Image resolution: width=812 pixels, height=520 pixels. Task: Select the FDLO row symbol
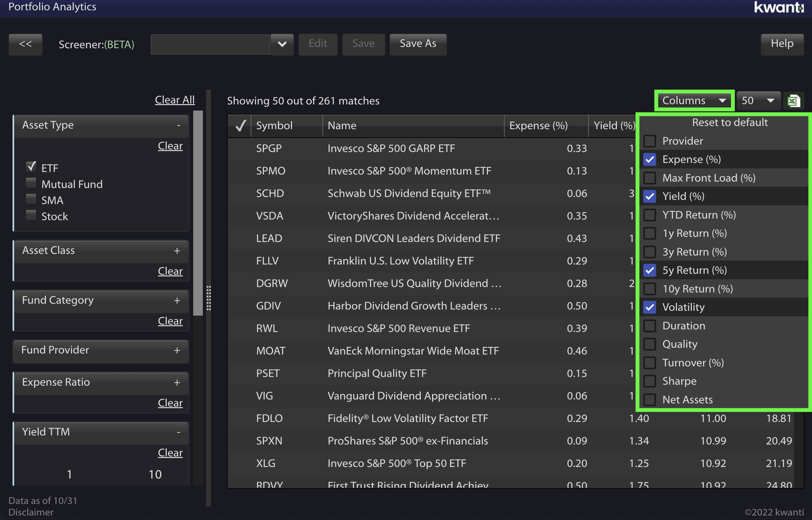pyautogui.click(x=269, y=418)
